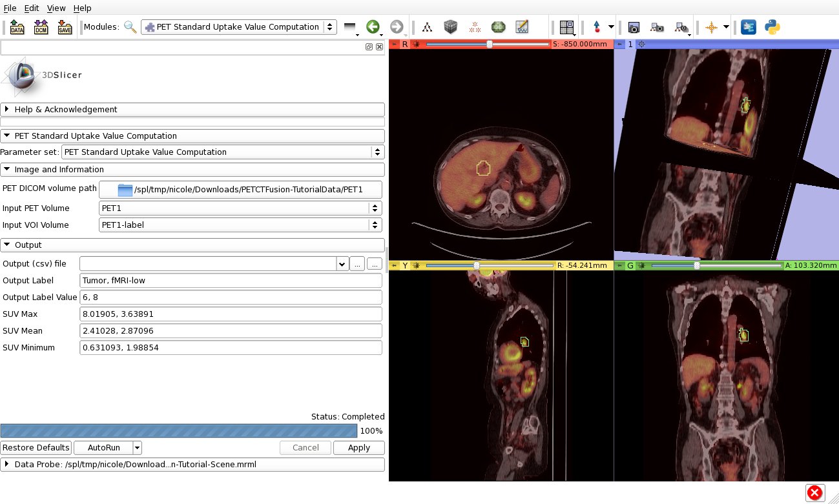This screenshot has height=504, width=839.
Task: Capture a screenshot with the camera icon
Action: (x=634, y=27)
